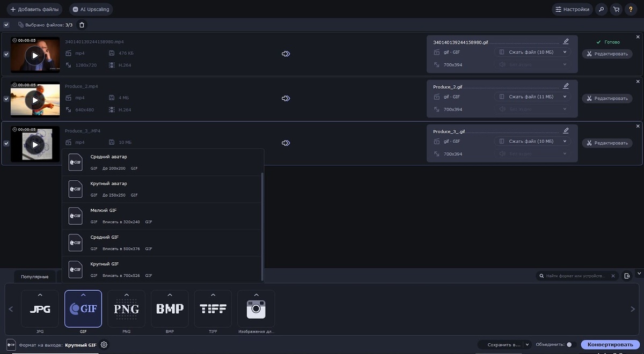Viewport: 644px width, 354px height.
Task: Click the Выбрано файлов: 3/3 label
Action: click(49, 25)
